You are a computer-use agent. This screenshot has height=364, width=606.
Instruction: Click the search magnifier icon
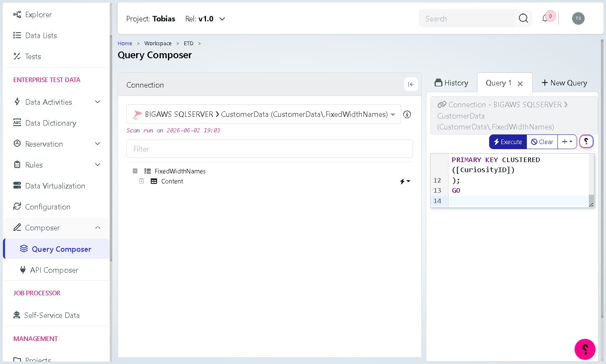pos(523,18)
